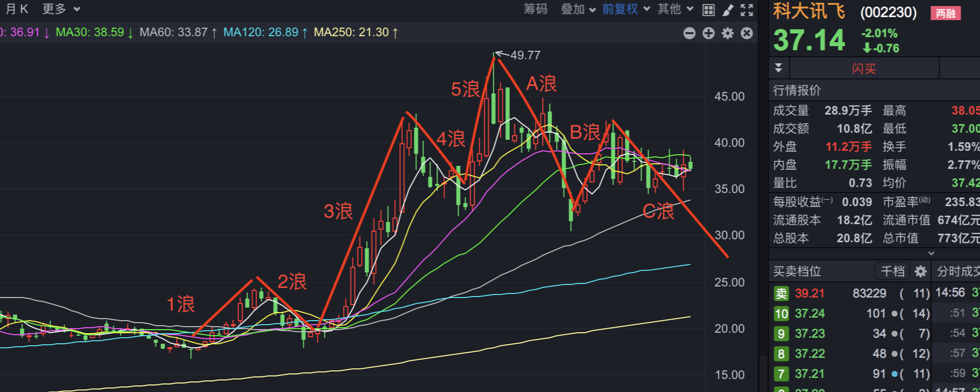Click the ask volume 83229
This screenshot has height=392, width=980.
pyautogui.click(x=869, y=293)
